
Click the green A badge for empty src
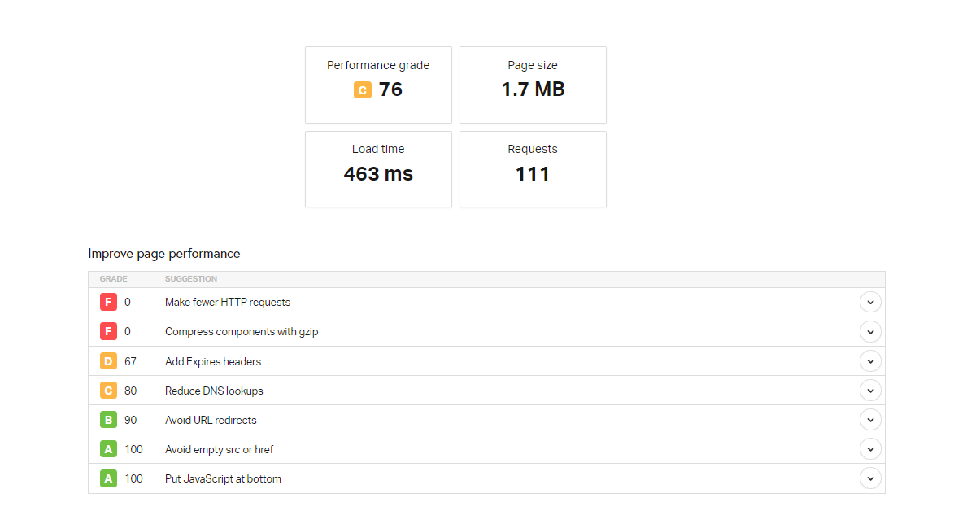108,449
